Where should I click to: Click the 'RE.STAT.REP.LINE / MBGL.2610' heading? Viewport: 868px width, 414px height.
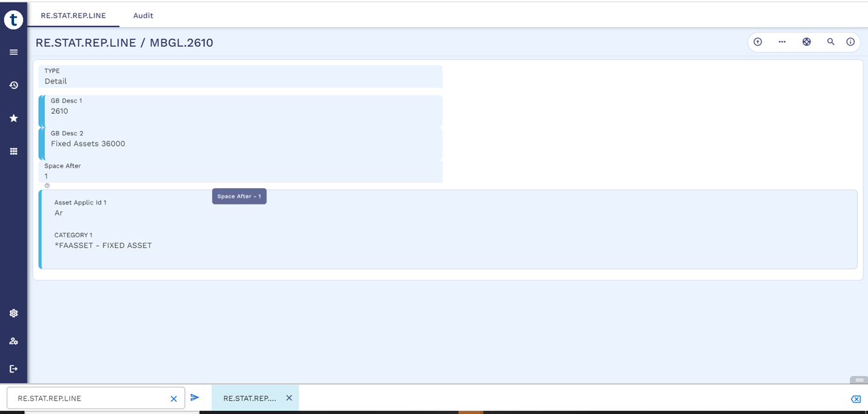(124, 43)
